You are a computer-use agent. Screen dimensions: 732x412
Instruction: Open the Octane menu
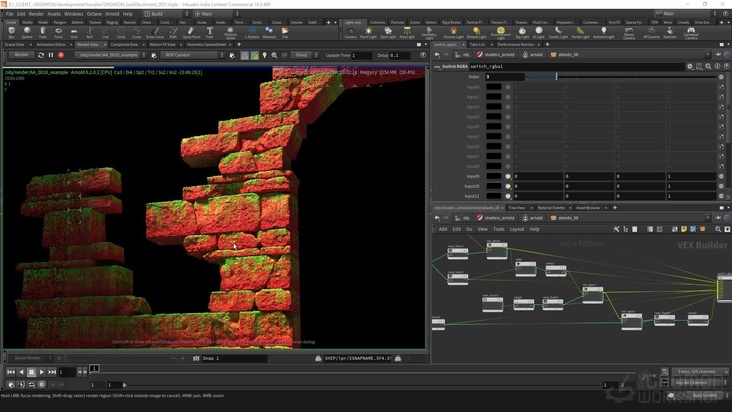pyautogui.click(x=95, y=14)
